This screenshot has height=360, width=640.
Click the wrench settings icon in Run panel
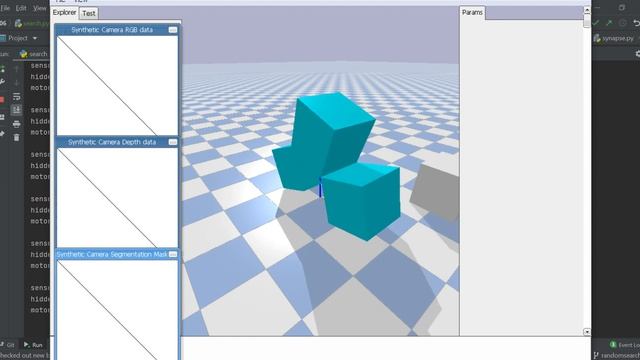tap(2, 82)
